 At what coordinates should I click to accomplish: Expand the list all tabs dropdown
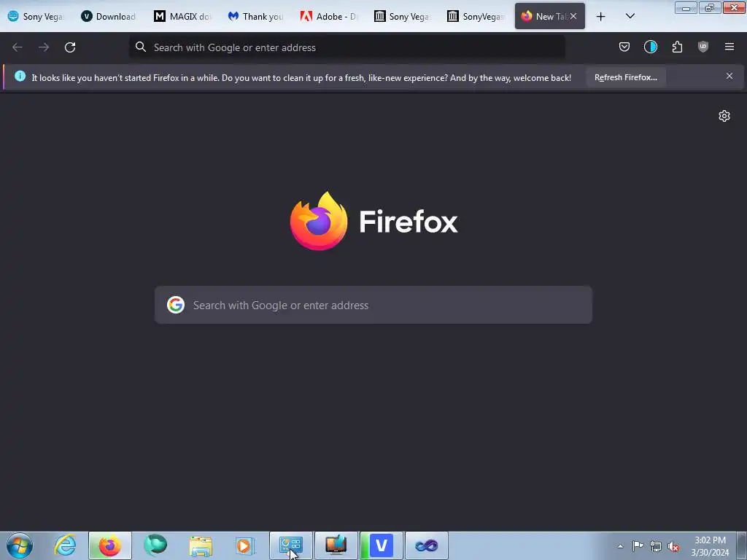click(x=630, y=16)
